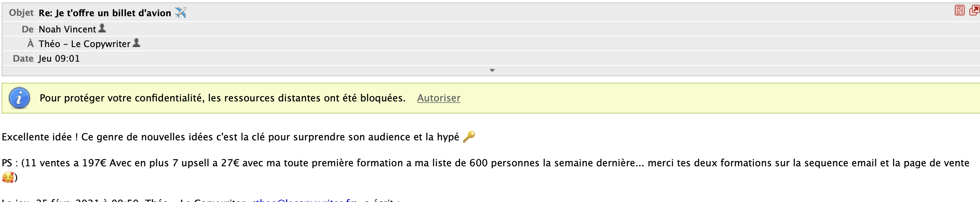The image size is (980, 202).
Task: Click the date value Jeu 09:01
Action: (x=59, y=58)
